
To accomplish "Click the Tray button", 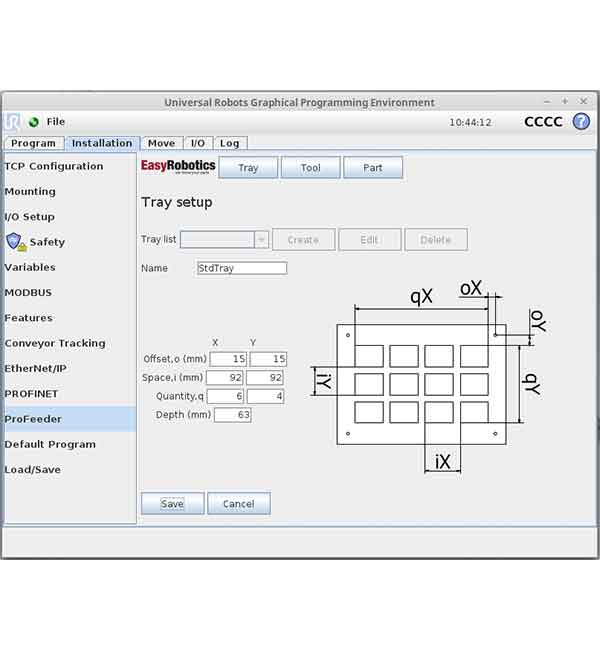I will pyautogui.click(x=248, y=167).
